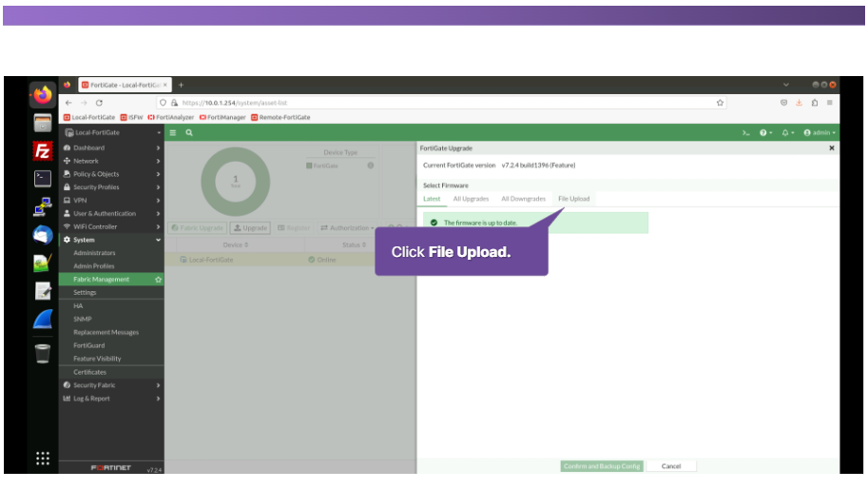The image size is (868, 489).
Task: Click browser back arrow
Action: [68, 103]
